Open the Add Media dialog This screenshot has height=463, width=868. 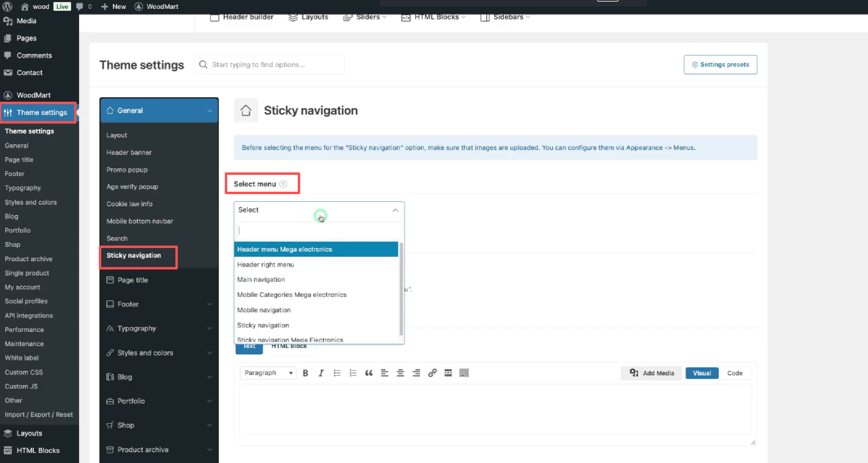[651, 373]
